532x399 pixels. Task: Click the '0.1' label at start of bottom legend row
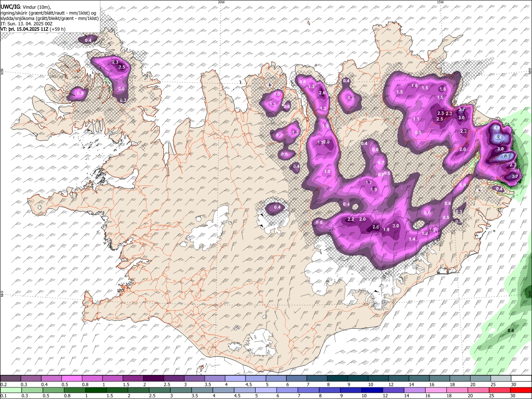[x=3, y=396]
